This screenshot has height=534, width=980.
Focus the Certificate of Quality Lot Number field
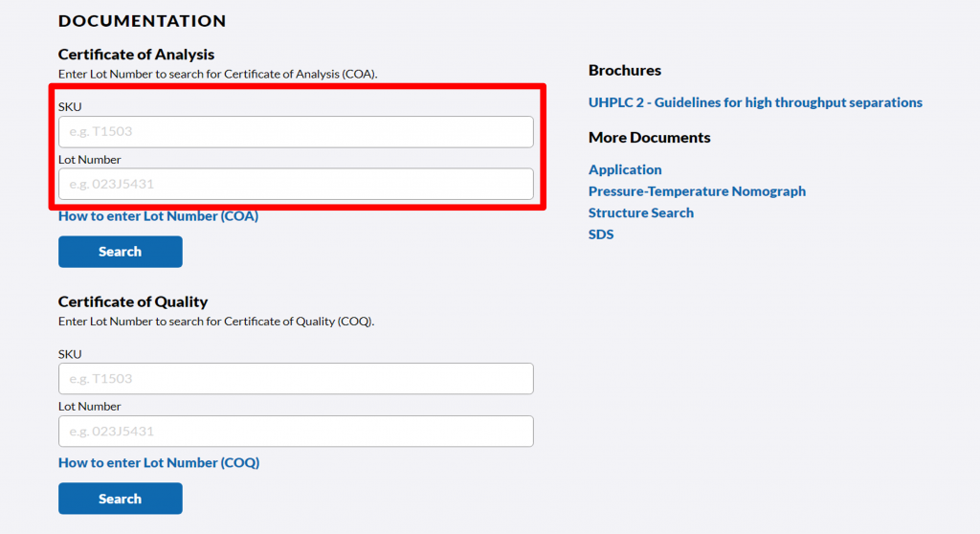coord(296,431)
